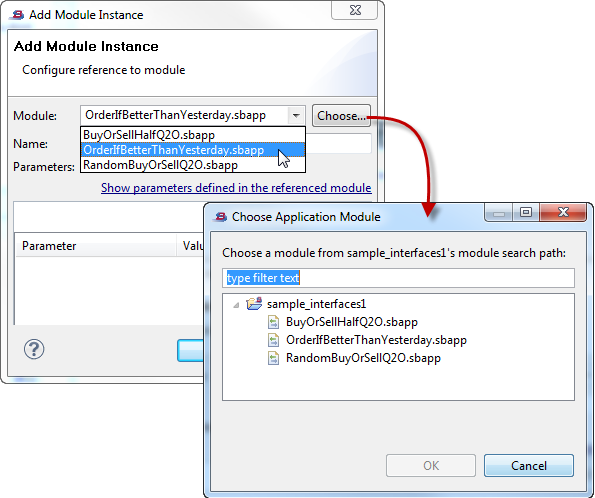This screenshot has width=595, height=498.
Task: Click the help question mark icon
Action: tap(34, 349)
